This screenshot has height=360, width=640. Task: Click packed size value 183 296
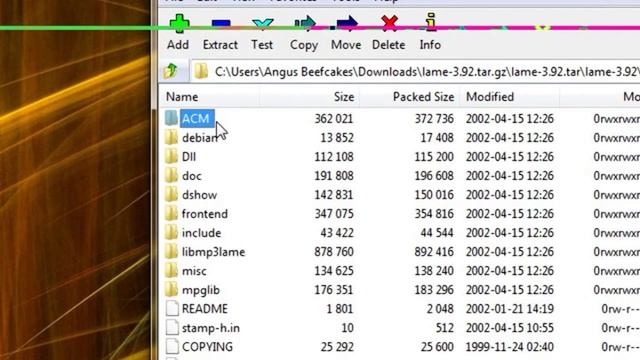tap(434, 290)
